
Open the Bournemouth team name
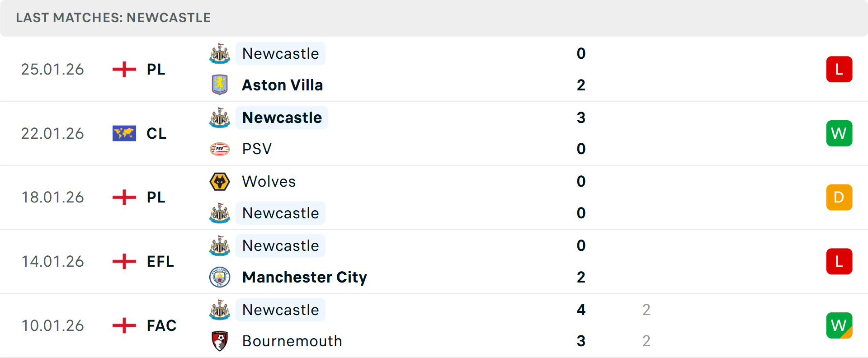[x=292, y=341]
